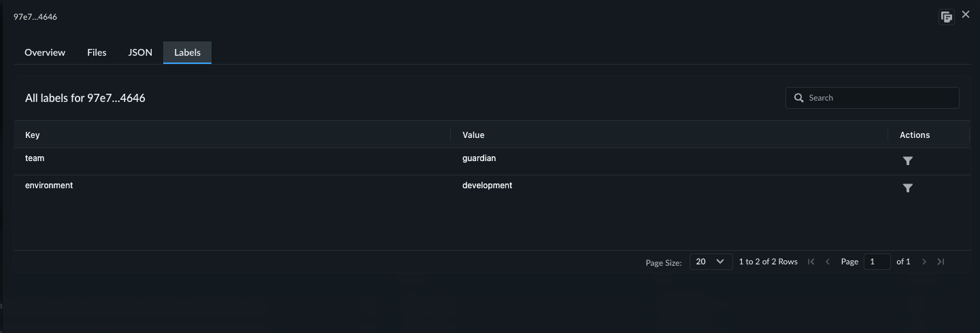Click the filter icon for the team label
This screenshot has height=333, width=980.
(x=907, y=161)
